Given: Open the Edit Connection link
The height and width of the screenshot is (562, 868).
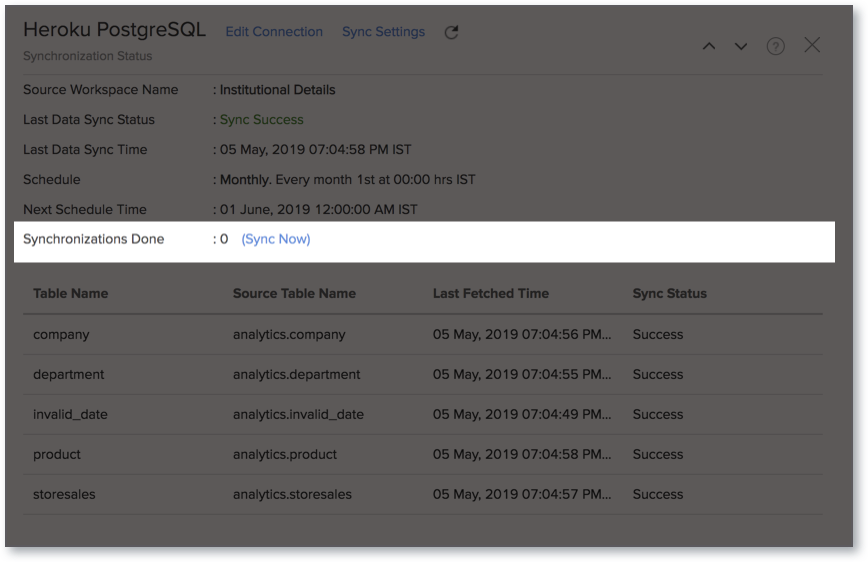Looking at the screenshot, I should click(x=274, y=32).
